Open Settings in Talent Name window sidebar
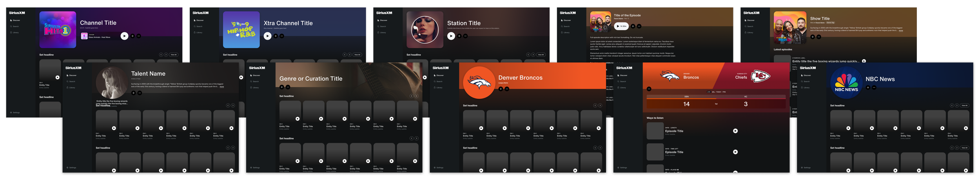This screenshot has height=181, width=980. click(71, 168)
